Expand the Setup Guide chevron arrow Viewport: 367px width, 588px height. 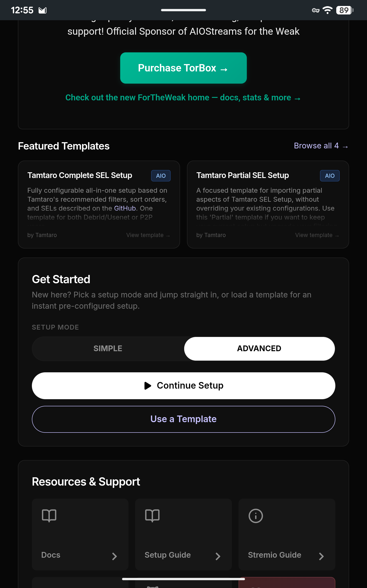point(218,556)
